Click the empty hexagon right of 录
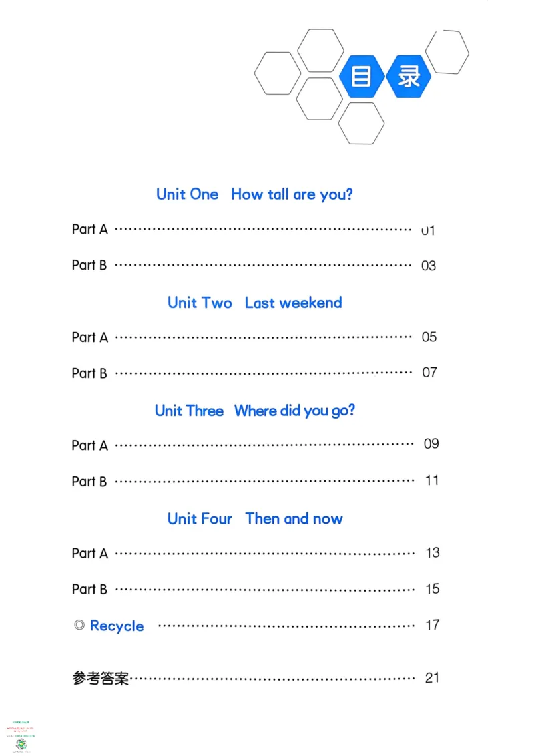The height and width of the screenshot is (756, 534). click(x=447, y=52)
